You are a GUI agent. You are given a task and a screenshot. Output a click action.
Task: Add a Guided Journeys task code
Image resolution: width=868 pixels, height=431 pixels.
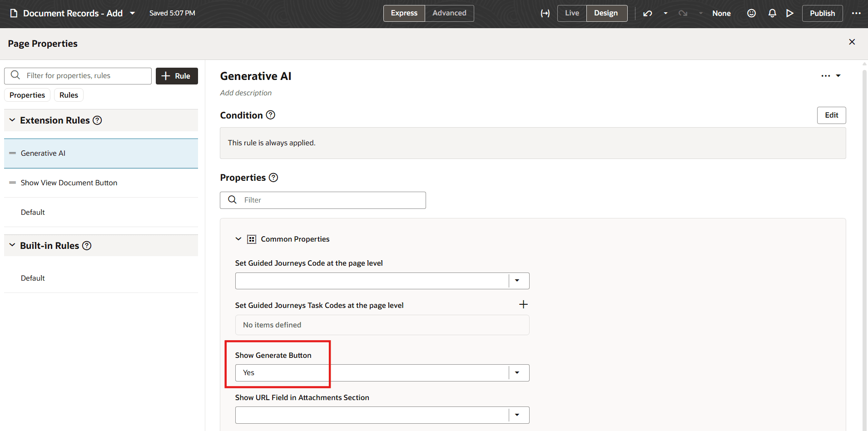523,305
